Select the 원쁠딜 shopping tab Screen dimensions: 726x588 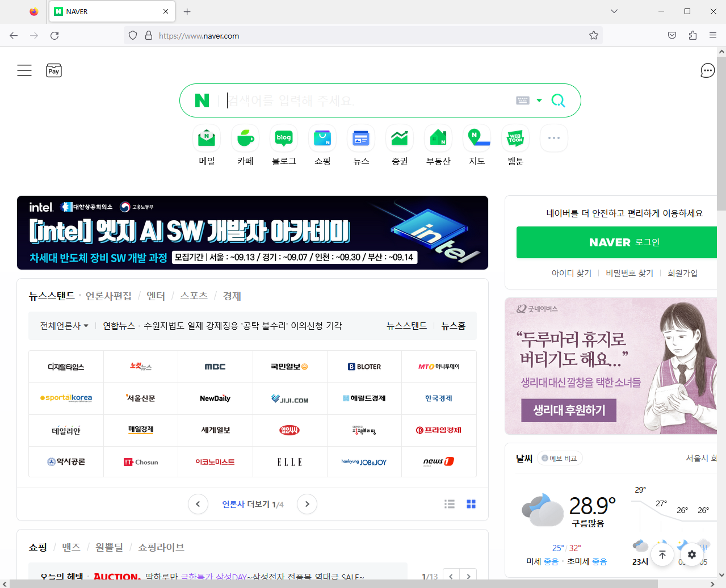[x=109, y=547]
